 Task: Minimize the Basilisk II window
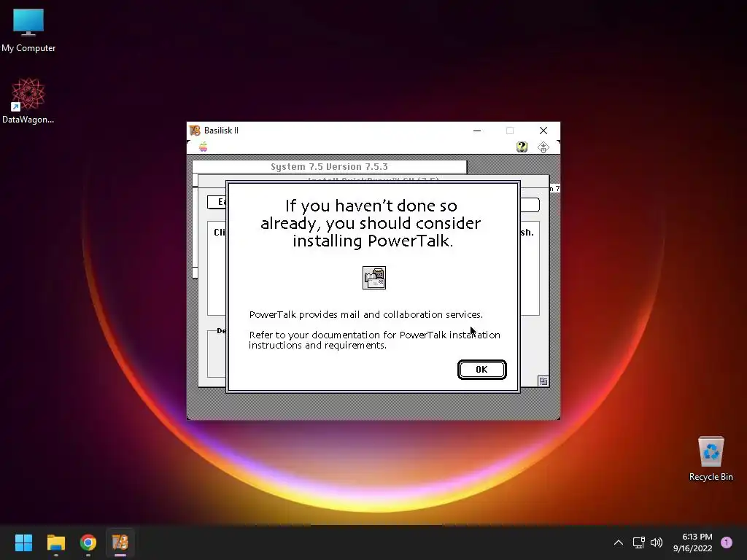[x=477, y=131]
